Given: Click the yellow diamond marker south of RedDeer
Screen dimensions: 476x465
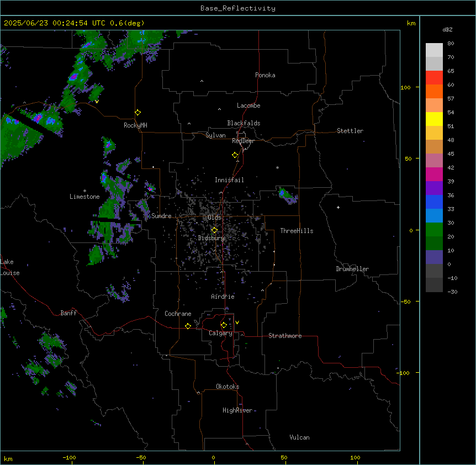Looking at the screenshot, I should pyautogui.click(x=235, y=155).
